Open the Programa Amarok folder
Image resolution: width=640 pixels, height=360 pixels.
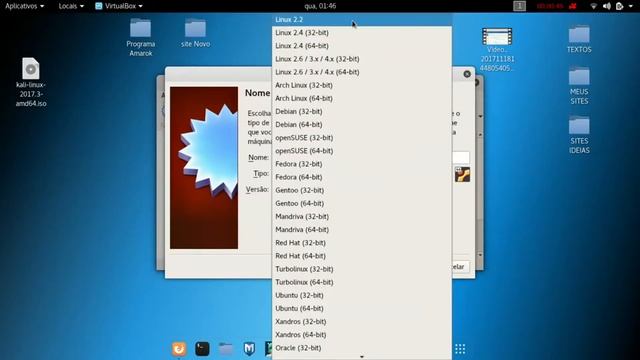140,38
